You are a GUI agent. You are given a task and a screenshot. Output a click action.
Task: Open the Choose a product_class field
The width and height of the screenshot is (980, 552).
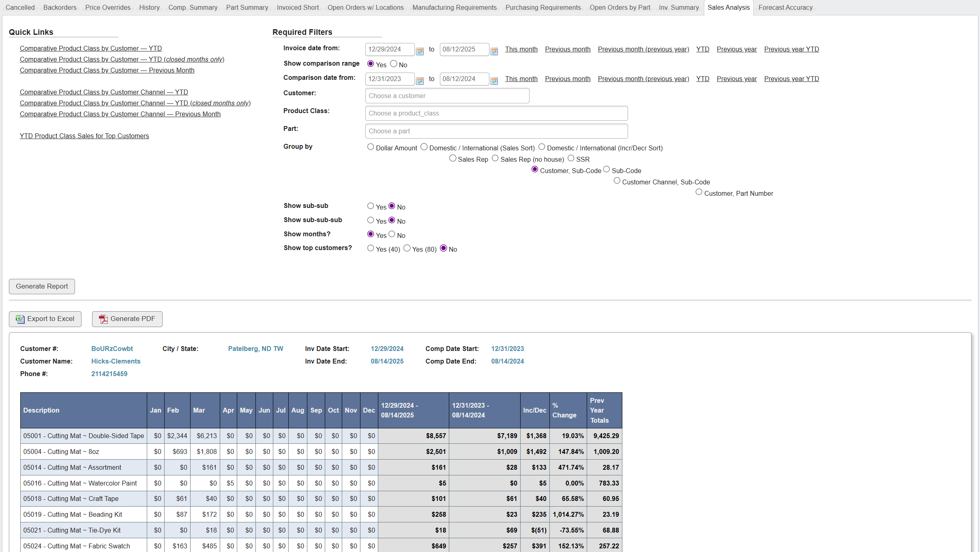496,113
